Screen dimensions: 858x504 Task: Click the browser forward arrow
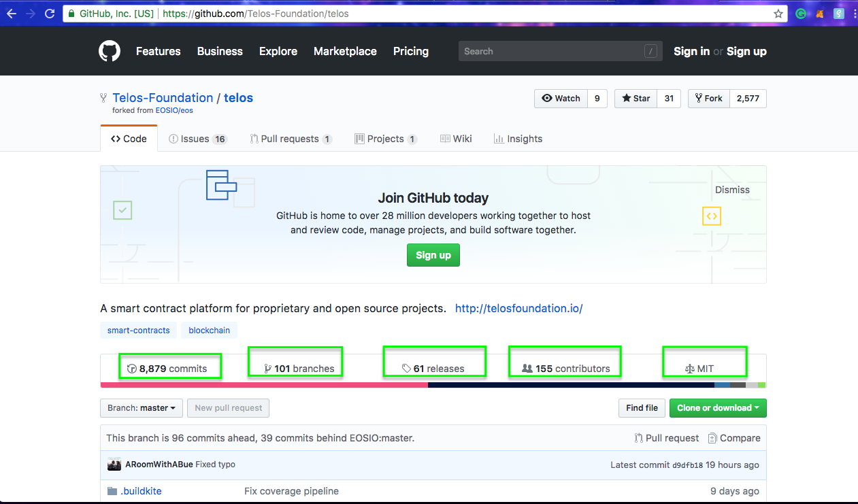(x=31, y=14)
